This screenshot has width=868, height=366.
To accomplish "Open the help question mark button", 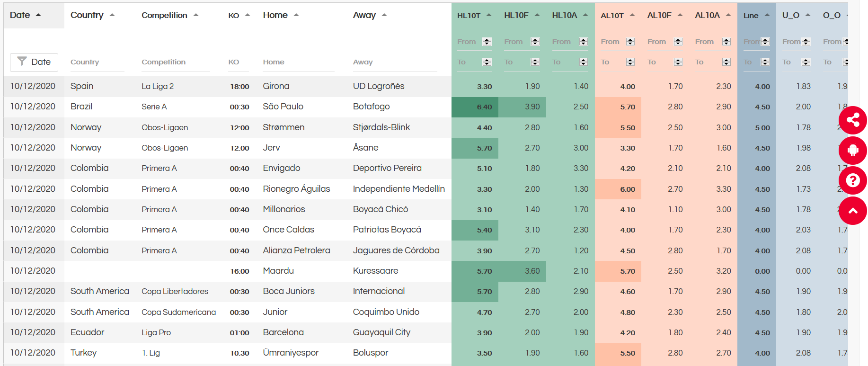I will click(852, 180).
